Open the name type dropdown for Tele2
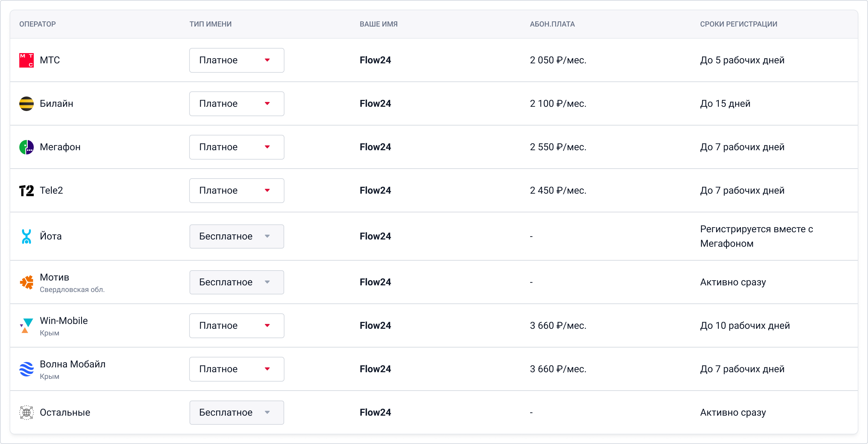This screenshot has height=444, width=868. [237, 191]
